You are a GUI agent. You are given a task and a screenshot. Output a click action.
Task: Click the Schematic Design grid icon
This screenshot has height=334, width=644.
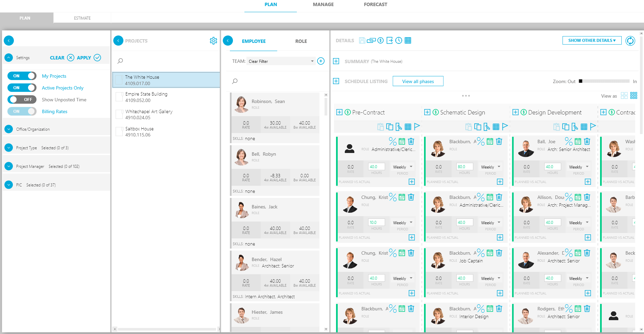(x=496, y=127)
